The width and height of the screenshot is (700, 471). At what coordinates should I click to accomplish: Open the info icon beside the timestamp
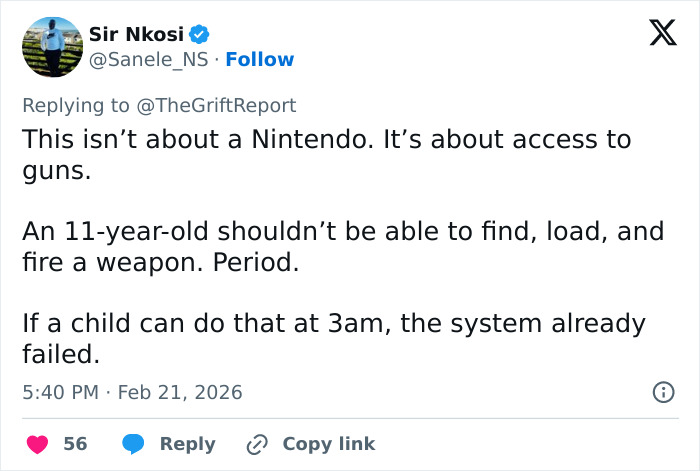[662, 393]
